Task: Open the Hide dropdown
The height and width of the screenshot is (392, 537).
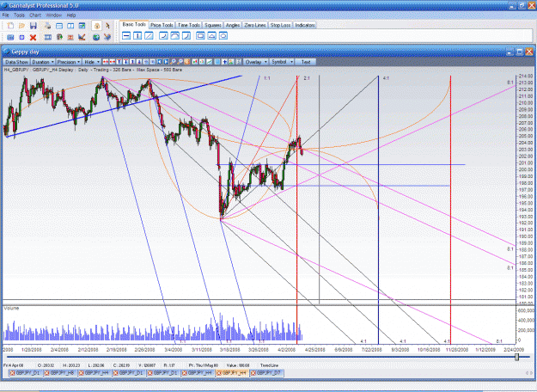Action: [x=92, y=62]
